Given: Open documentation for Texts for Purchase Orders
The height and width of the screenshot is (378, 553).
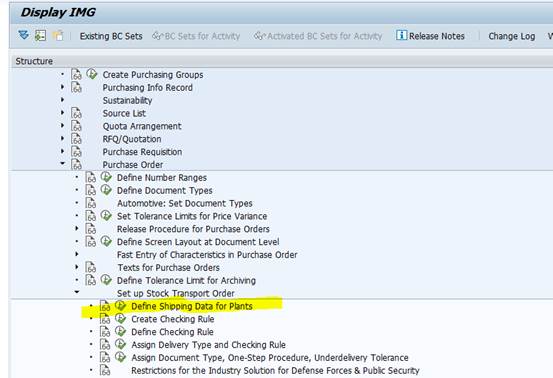Looking at the screenshot, I should pos(91,267).
